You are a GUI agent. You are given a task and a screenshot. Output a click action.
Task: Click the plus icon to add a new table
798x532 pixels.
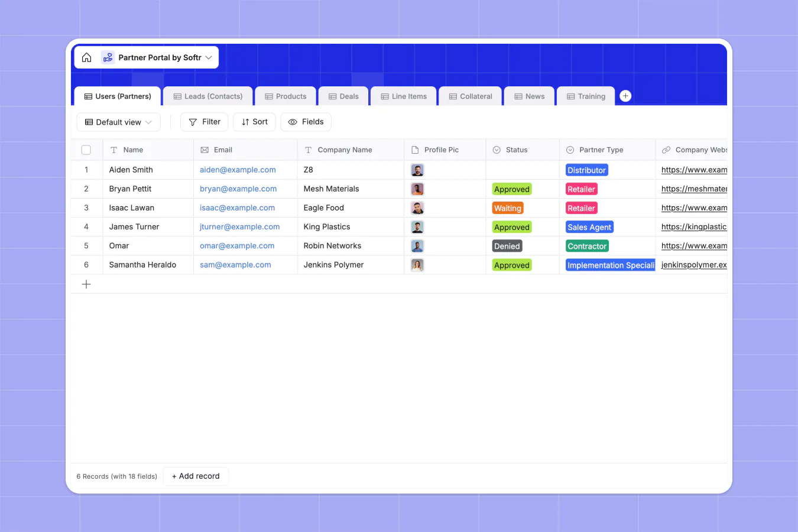625,95
